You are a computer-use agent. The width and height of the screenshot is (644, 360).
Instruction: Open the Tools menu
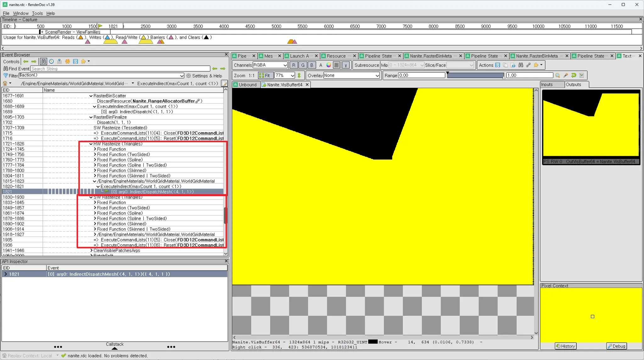pos(37,13)
